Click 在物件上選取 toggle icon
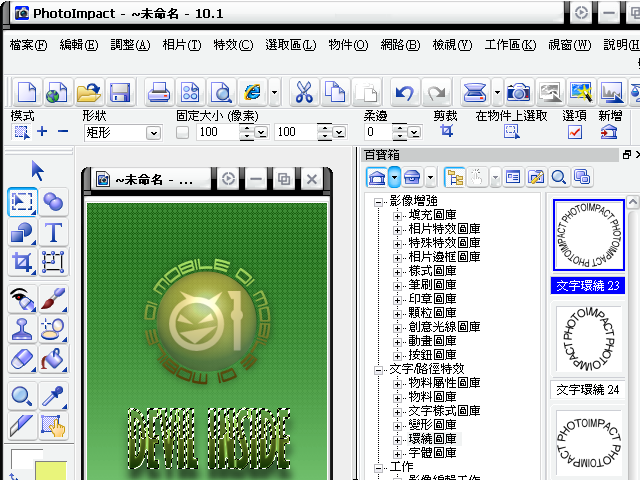This screenshot has width=640, height=480. click(511, 131)
